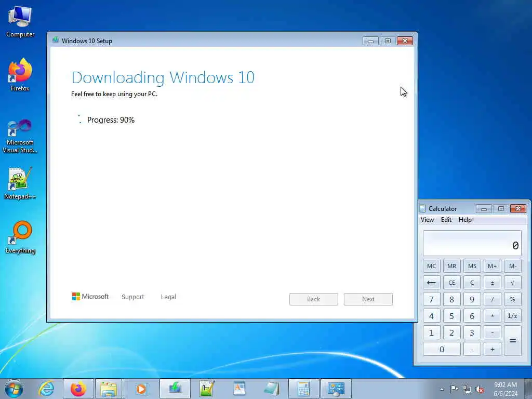Click the CE clear entry key
The image size is (532, 399).
coord(451,283)
